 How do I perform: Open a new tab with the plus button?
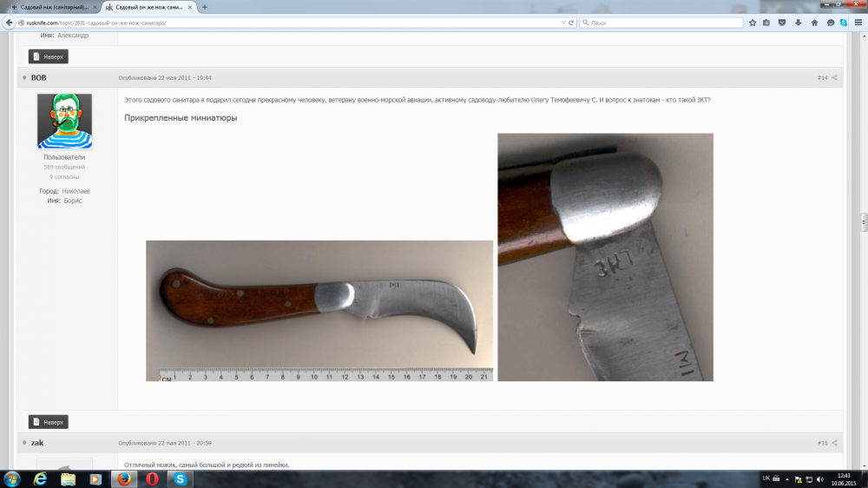point(205,7)
